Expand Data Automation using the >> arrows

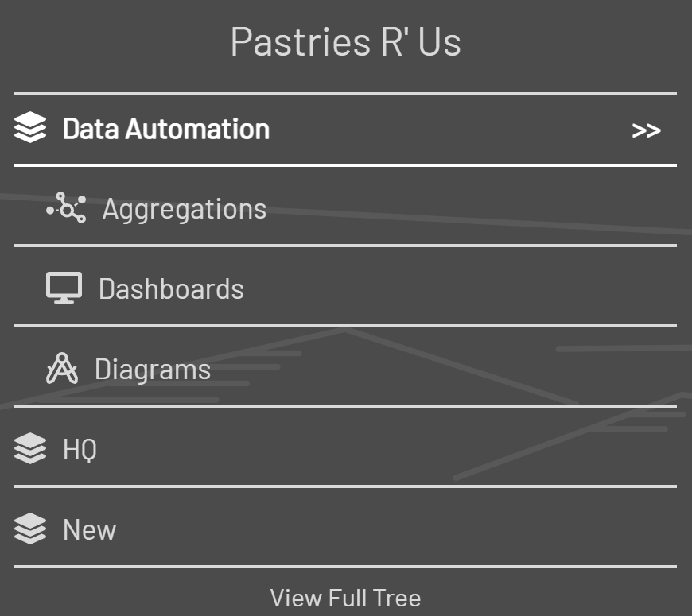tap(646, 130)
